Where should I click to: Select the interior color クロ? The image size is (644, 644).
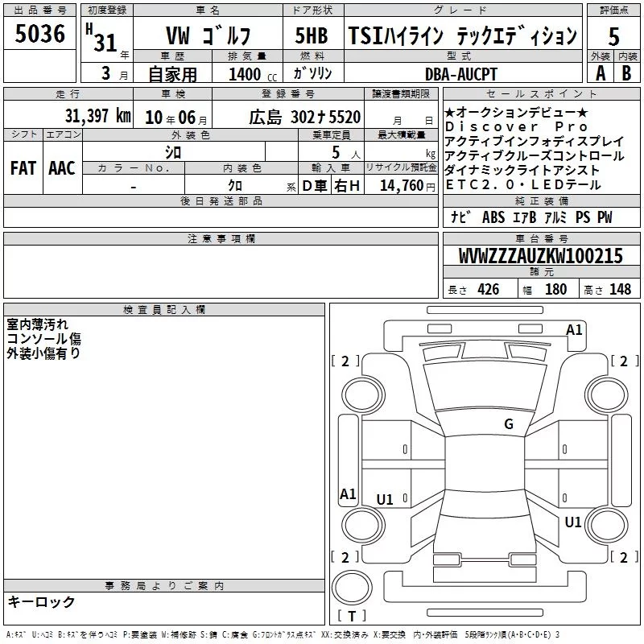click(235, 186)
